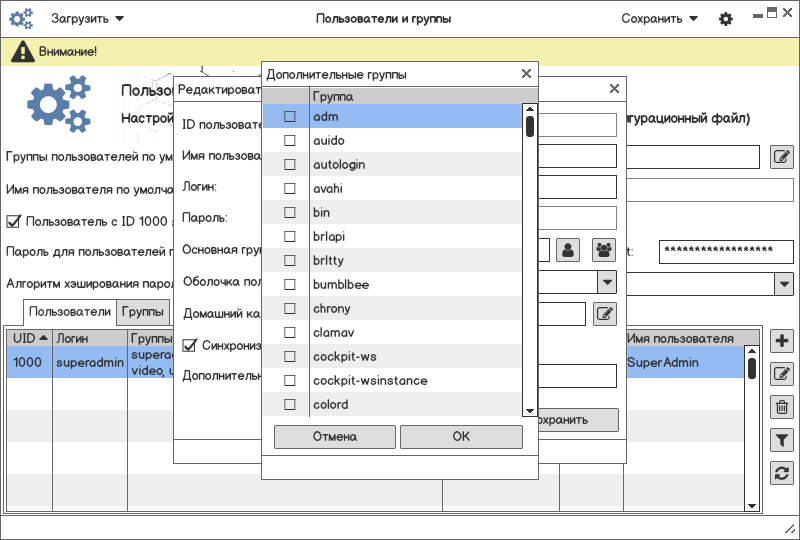Click edit icon beside default user groups field

782,156
